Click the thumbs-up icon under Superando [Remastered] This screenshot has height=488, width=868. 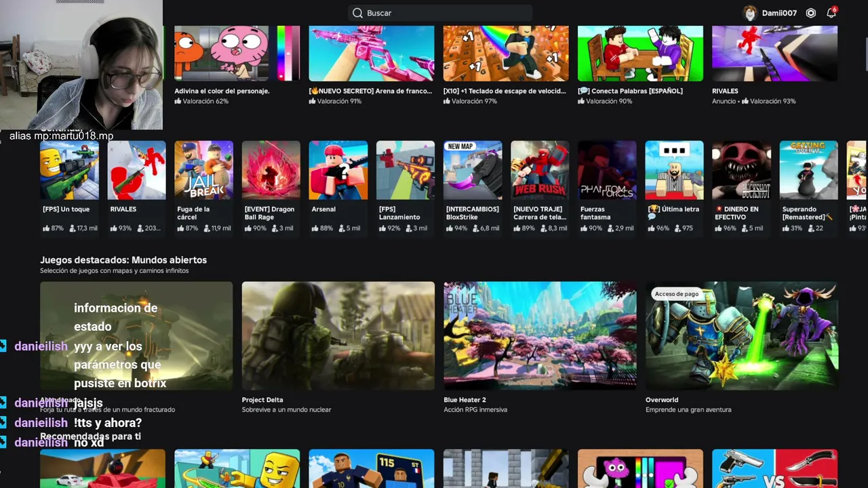click(x=786, y=228)
